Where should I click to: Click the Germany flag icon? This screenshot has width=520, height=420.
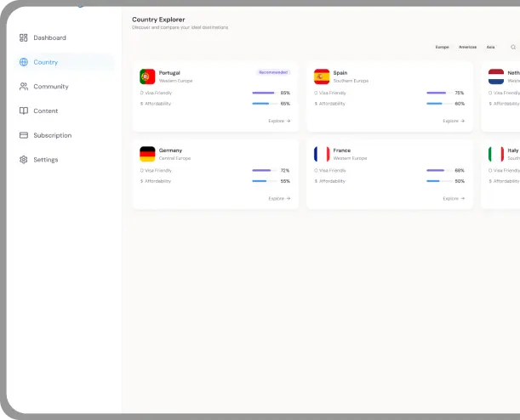[x=147, y=154]
